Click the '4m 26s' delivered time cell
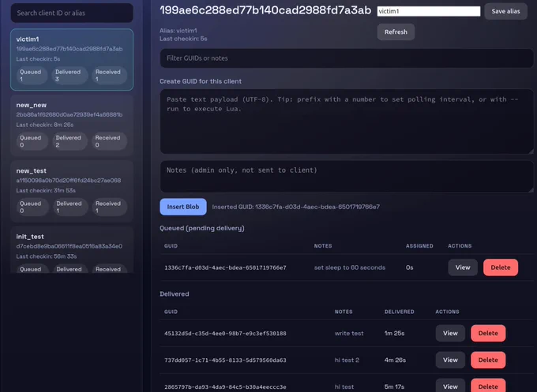537x392 pixels. point(395,360)
